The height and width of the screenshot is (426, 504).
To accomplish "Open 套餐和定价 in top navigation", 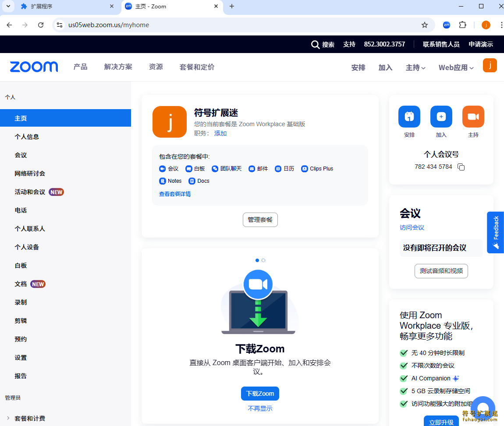I will pos(197,67).
